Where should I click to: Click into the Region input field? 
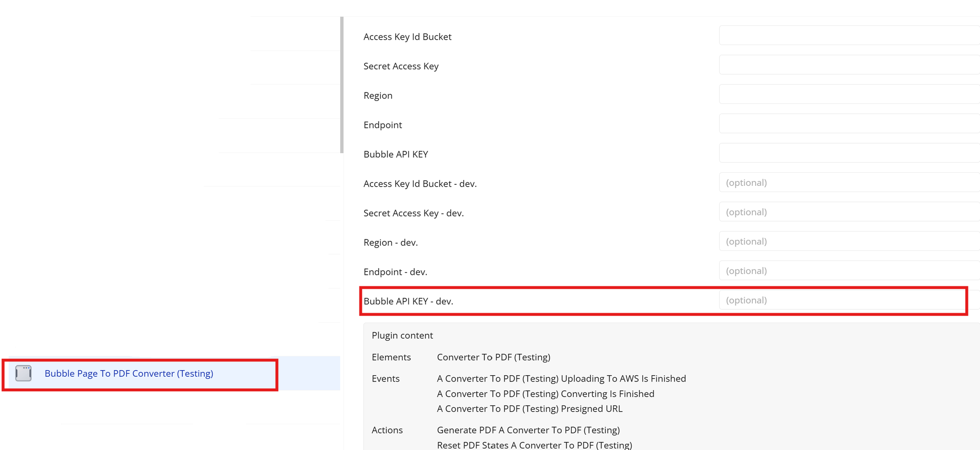tap(848, 94)
